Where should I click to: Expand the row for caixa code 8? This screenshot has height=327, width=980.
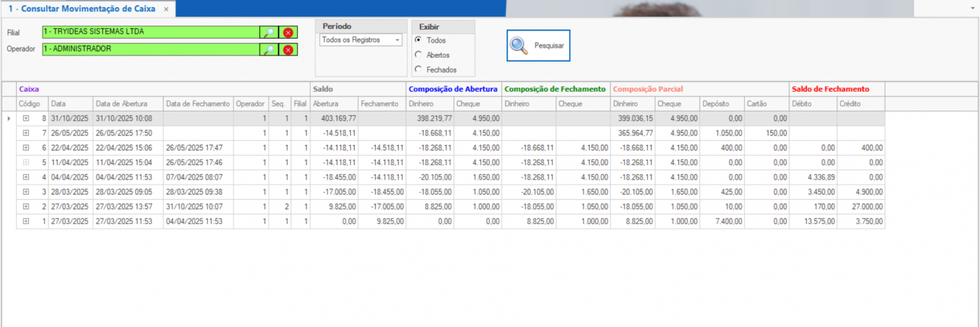click(26, 119)
